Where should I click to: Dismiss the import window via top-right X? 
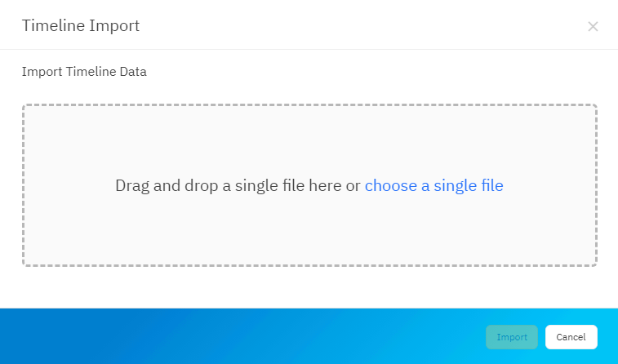click(x=593, y=26)
